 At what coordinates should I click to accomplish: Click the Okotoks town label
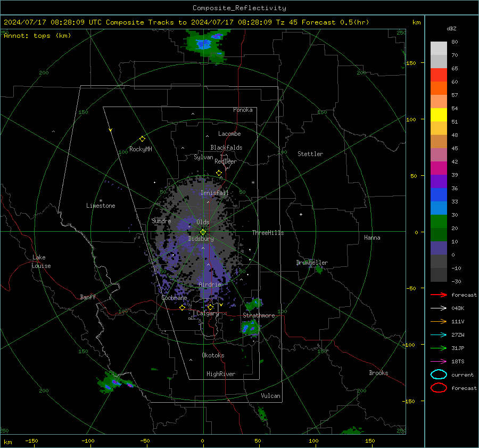click(213, 355)
